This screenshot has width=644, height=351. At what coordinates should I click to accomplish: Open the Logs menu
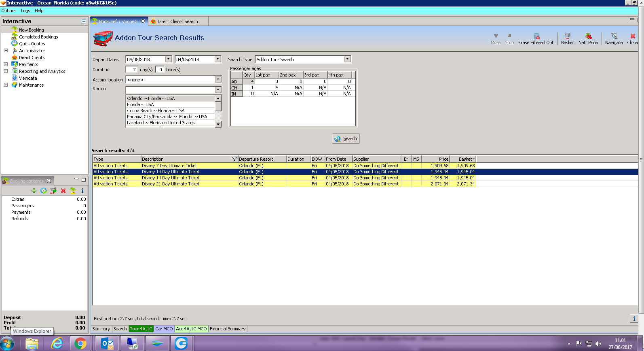pyautogui.click(x=25, y=11)
